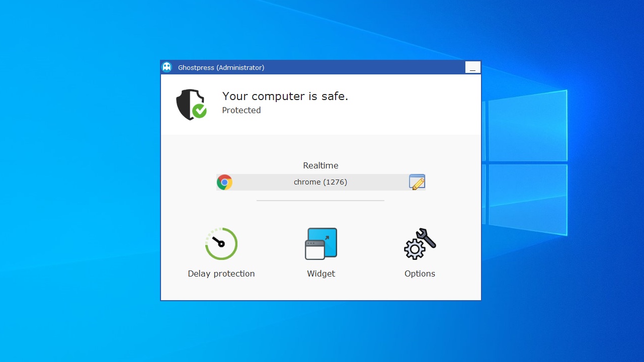The image size is (644, 362).
Task: Click the Delay protection timer icon
Action: 221,244
